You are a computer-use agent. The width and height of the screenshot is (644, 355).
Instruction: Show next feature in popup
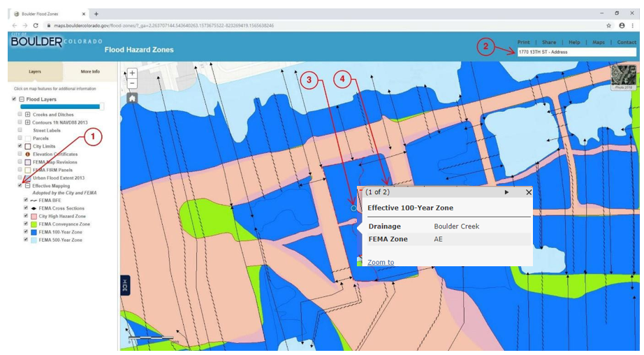pos(506,192)
